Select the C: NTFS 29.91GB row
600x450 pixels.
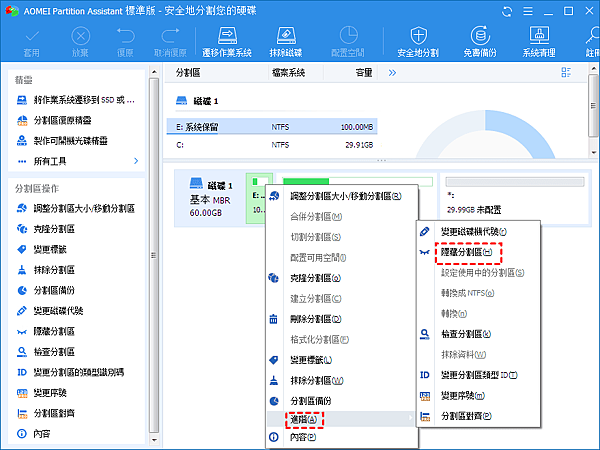272,145
